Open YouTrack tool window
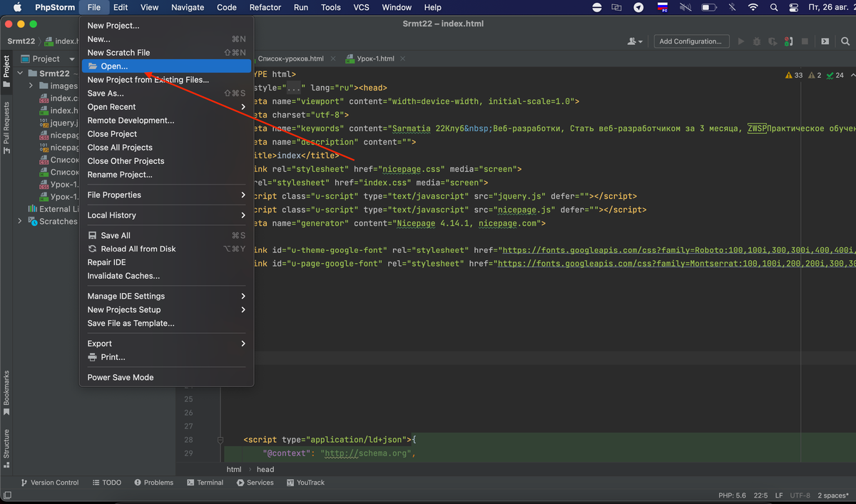Viewport: 856px width, 504px height. tap(305, 483)
